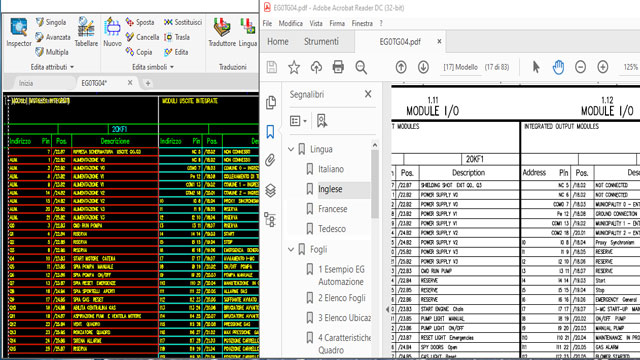Open the ? help menu

381,24
